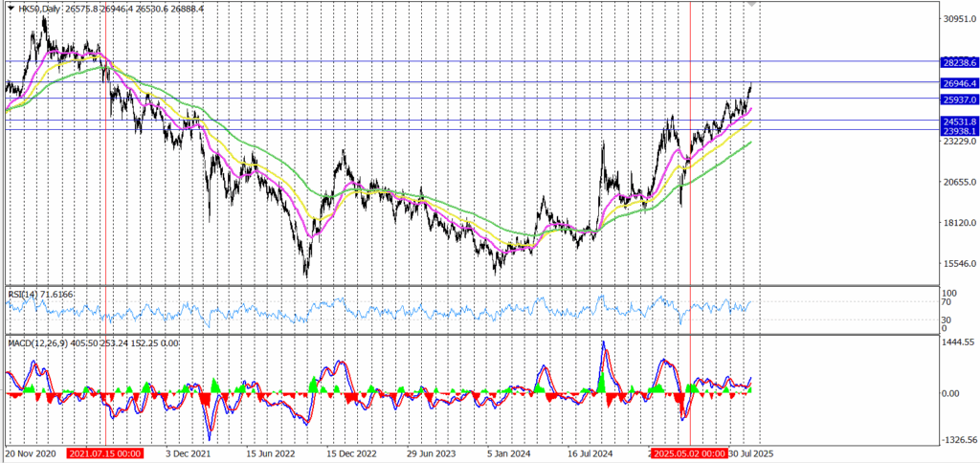Click the black triangle beside HK50,Daily title

10,8
